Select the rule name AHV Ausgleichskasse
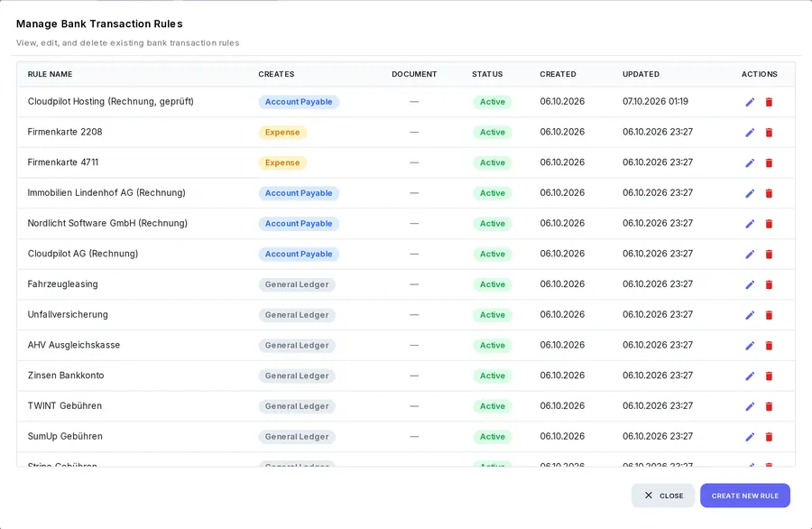This screenshot has height=529, width=812. [74, 345]
